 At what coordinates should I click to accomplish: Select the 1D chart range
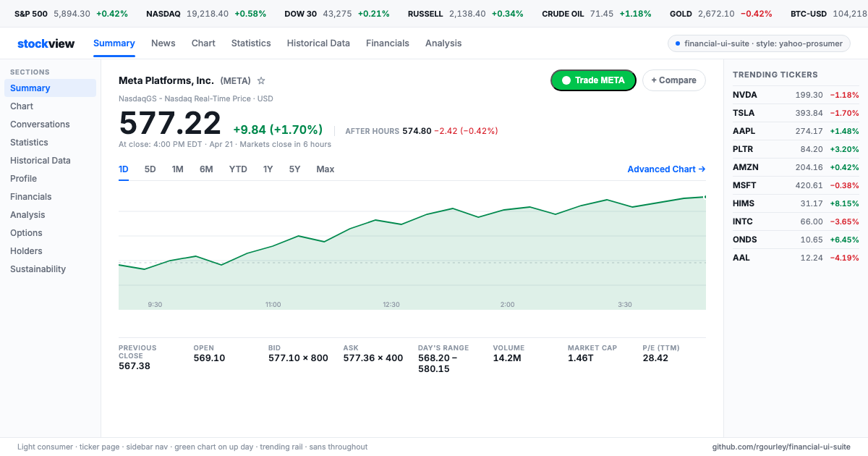(x=124, y=169)
